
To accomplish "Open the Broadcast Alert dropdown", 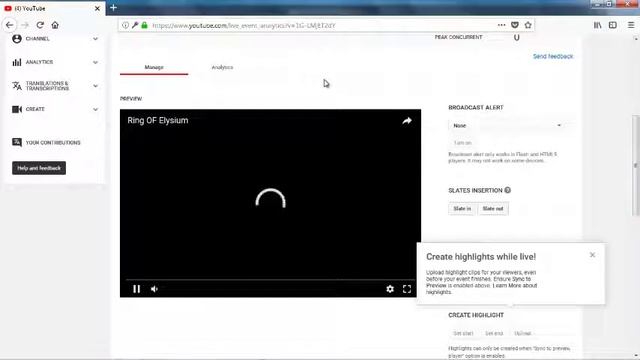I will coord(506,126).
